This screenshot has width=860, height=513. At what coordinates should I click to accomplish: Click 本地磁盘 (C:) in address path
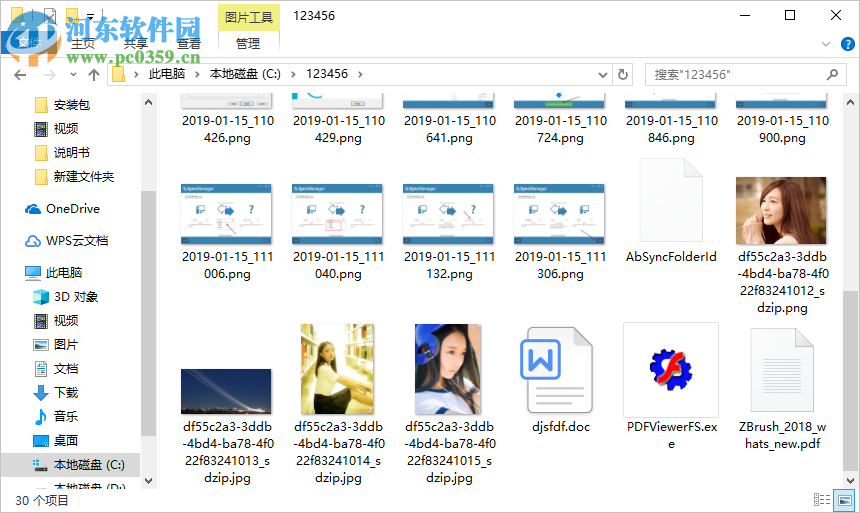tap(245, 74)
